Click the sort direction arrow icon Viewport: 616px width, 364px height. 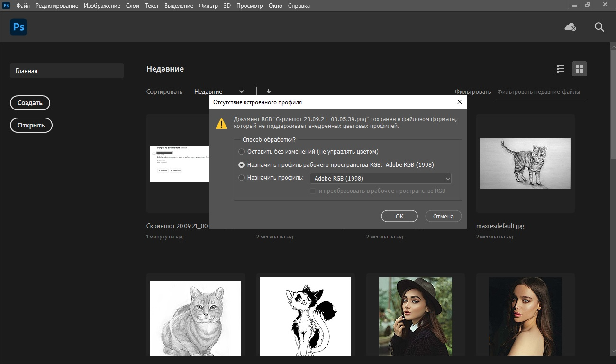[268, 91]
